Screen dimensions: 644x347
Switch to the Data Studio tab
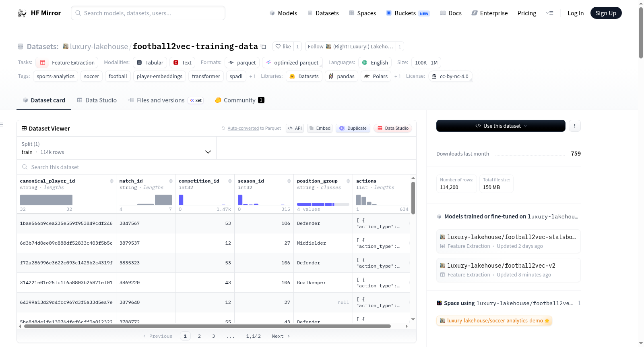pyautogui.click(x=97, y=100)
